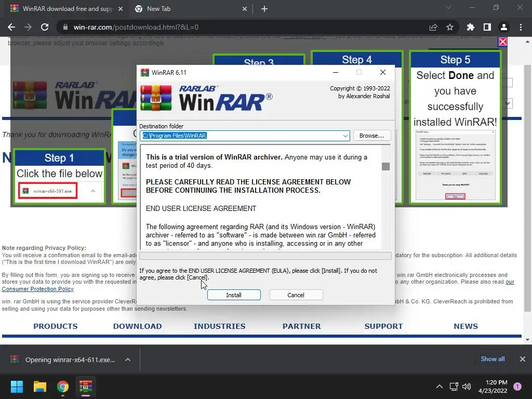Go forward in the browser
This screenshot has height=399, width=532.
[x=28, y=27]
